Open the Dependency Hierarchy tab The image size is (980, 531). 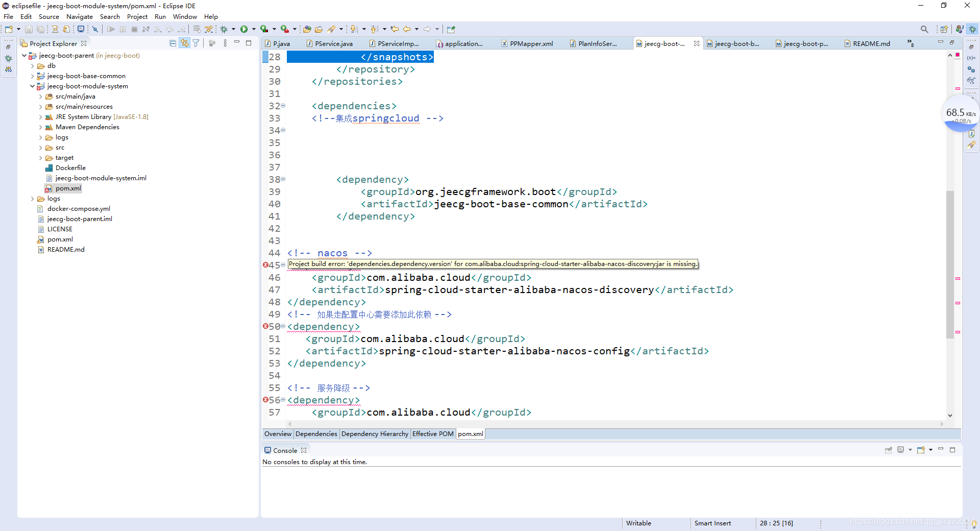375,434
